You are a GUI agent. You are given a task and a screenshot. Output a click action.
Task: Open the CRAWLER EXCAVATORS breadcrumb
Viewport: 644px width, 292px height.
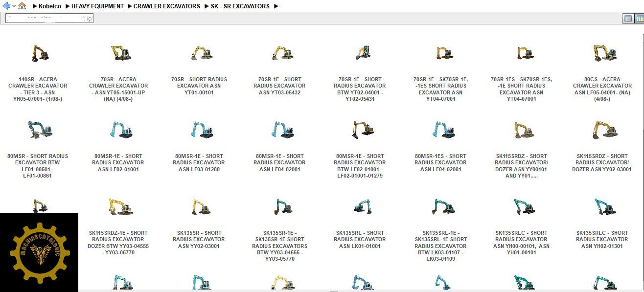click(167, 6)
